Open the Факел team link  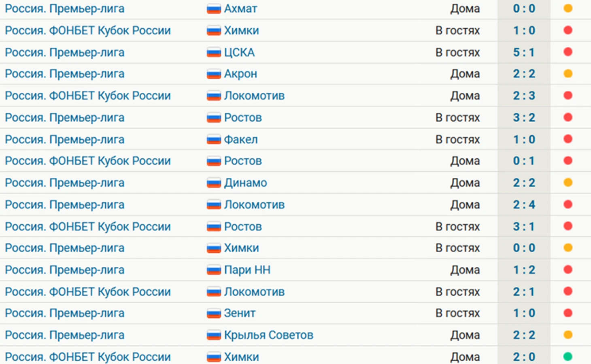pos(241,139)
